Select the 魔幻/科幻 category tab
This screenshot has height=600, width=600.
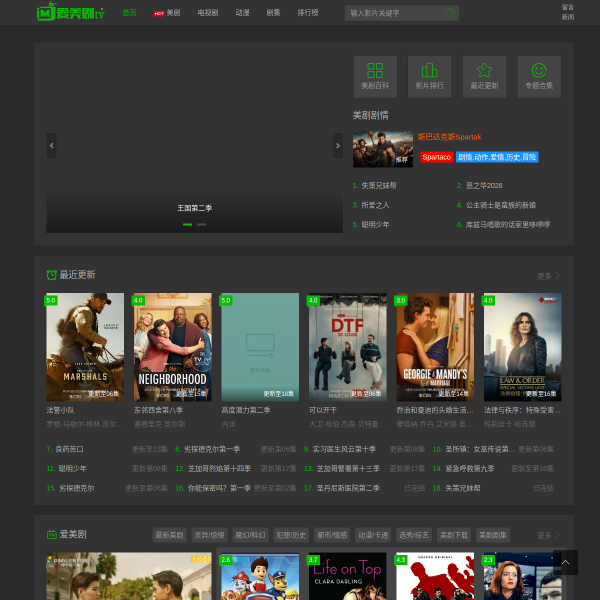[x=250, y=535]
